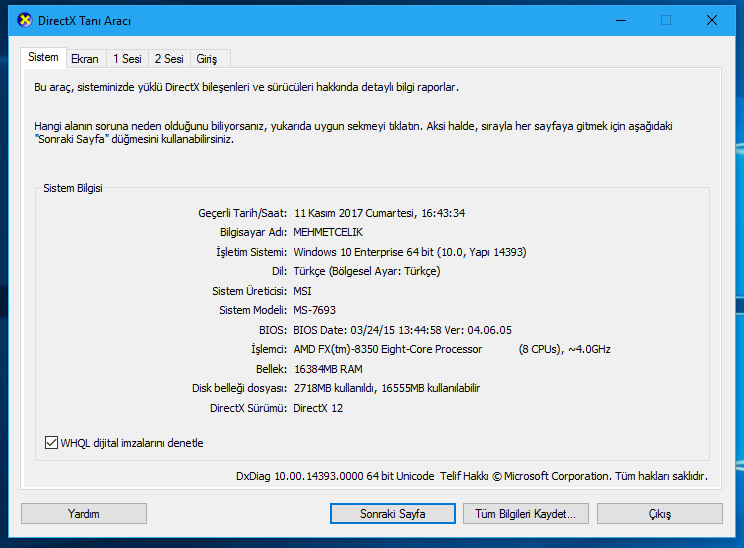The width and height of the screenshot is (744, 548).
Task: Open the 2 Sesi tab
Action: pyautogui.click(x=169, y=59)
